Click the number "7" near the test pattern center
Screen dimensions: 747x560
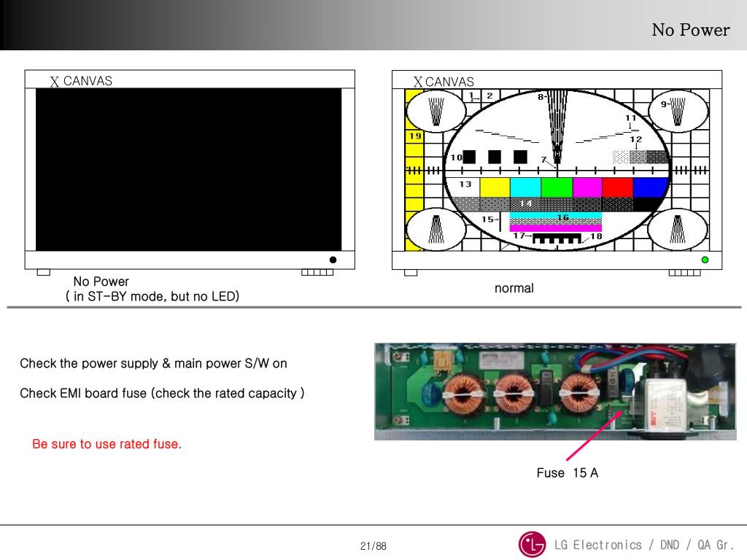coord(543,160)
